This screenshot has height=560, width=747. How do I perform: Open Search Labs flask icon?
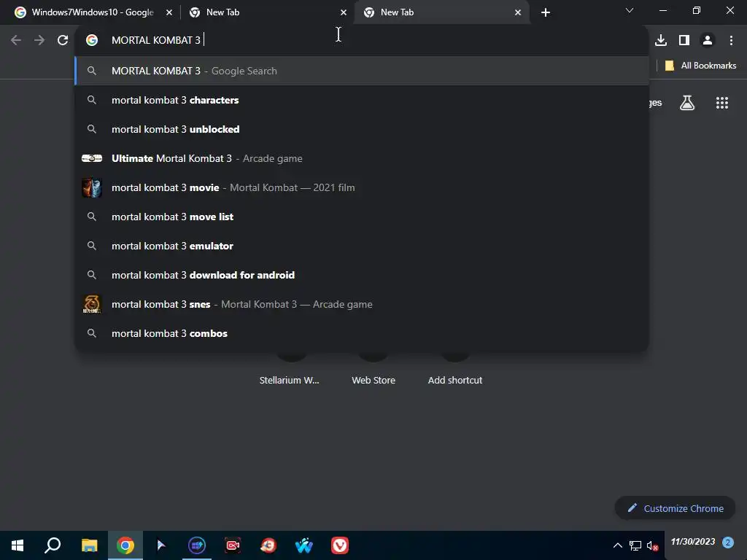point(687,102)
